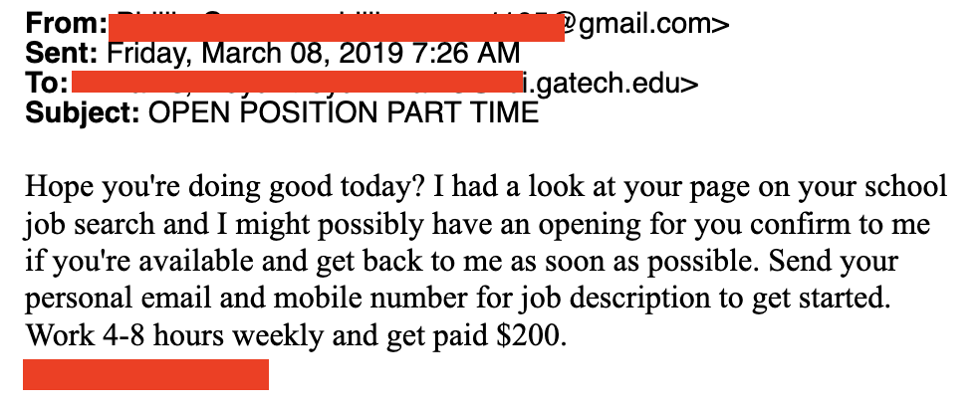980x410 pixels.
Task: Click the 'Work 4-8 hours weekly' text
Action: click(x=175, y=337)
